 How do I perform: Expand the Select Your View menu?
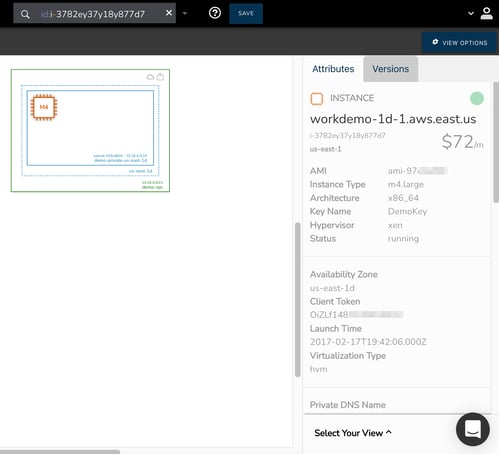pos(353,433)
